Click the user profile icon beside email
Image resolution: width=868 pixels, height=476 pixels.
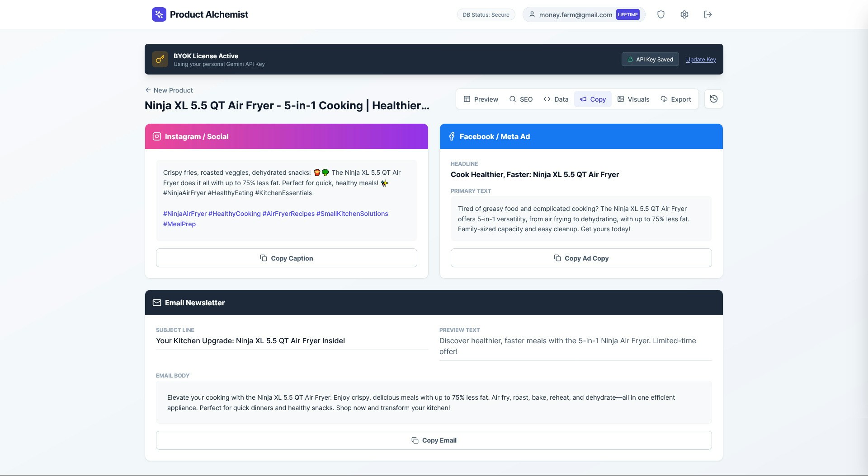pyautogui.click(x=532, y=15)
